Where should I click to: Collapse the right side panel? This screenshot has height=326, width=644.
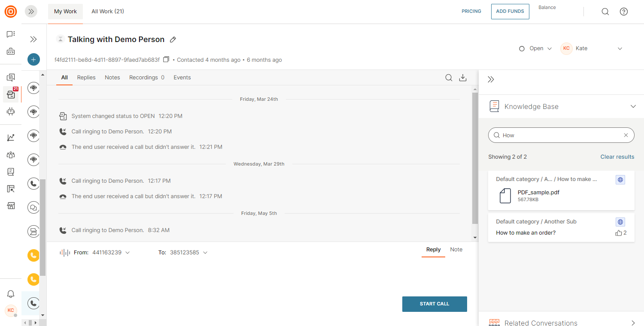[491, 79]
